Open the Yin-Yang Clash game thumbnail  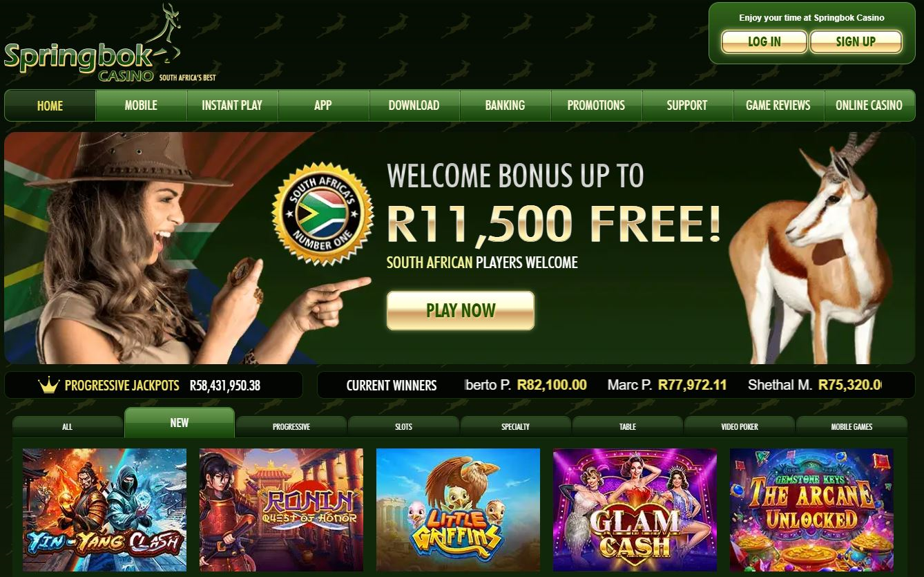pyautogui.click(x=104, y=510)
